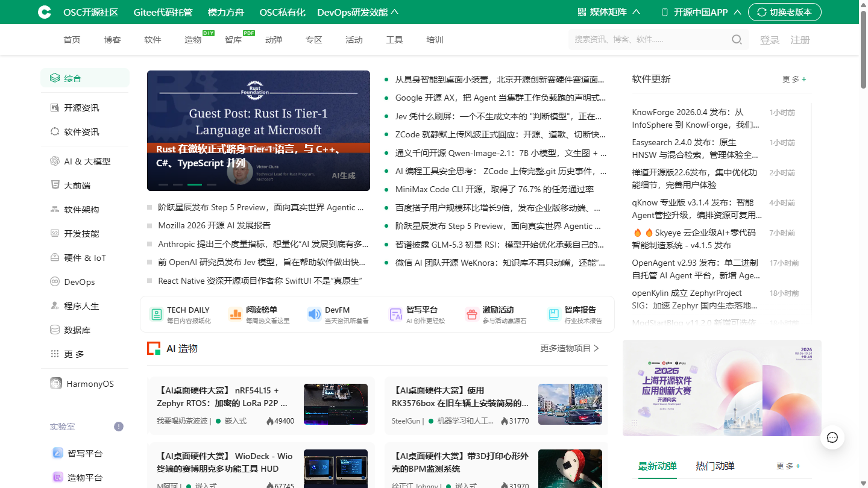This screenshot has height=488, width=868.
Task: Open 智写平台 shortcut labeled AI 创作更轻松
Action: point(417,314)
